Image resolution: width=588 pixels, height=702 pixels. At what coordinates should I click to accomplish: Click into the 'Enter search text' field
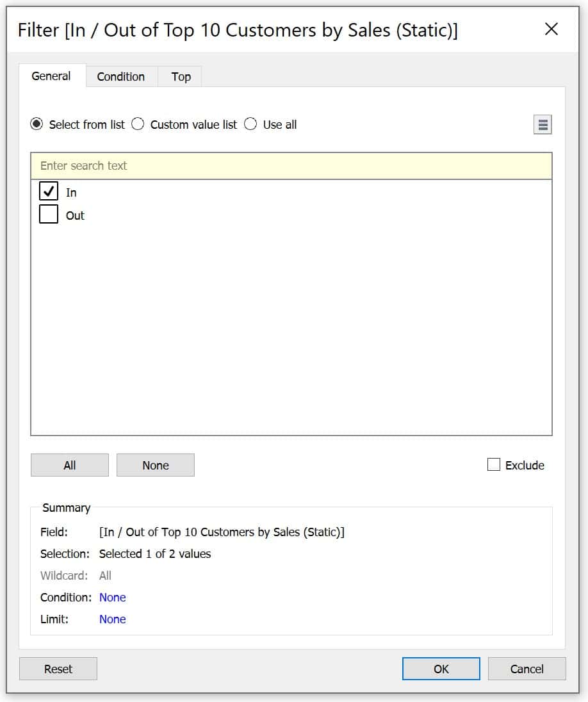click(291, 166)
